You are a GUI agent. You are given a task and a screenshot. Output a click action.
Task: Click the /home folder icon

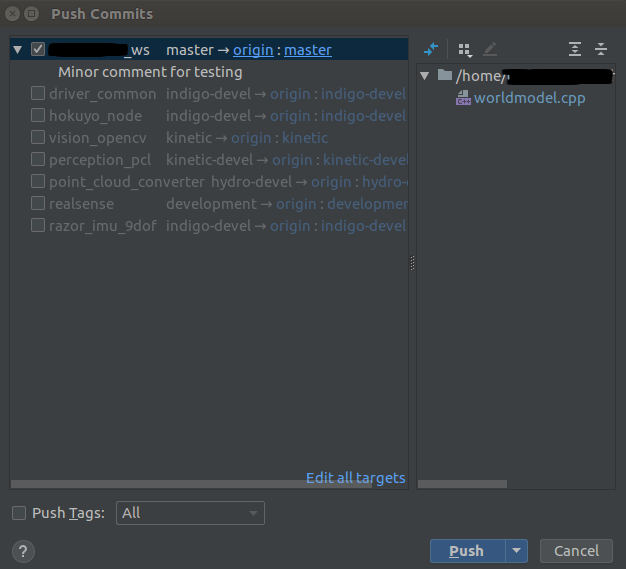445,76
